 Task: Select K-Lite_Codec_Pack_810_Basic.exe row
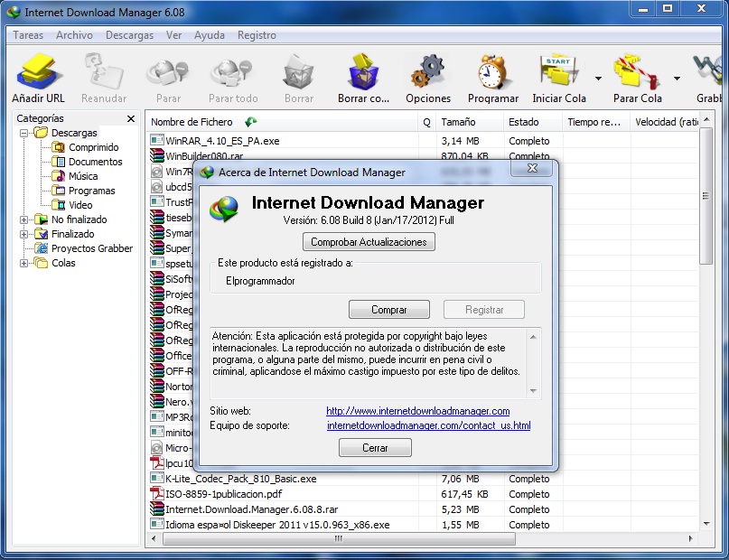(423, 479)
